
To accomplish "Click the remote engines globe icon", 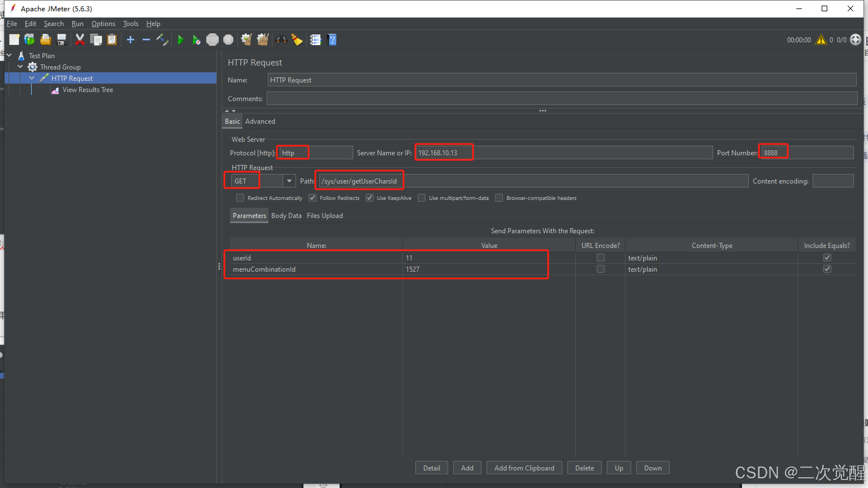I will point(856,40).
